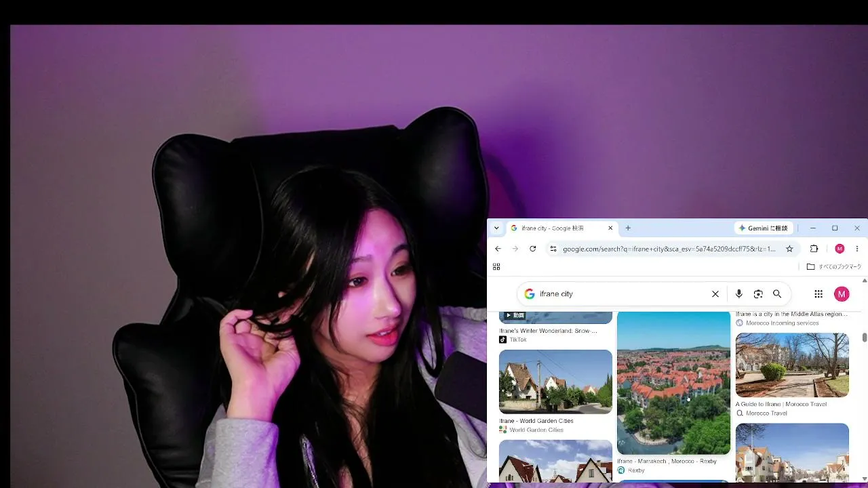Screen dimensions: 868x488
Task: Open the 'Ifrane's Winter Wonderland: Snow-...' result title
Action: [548, 331]
